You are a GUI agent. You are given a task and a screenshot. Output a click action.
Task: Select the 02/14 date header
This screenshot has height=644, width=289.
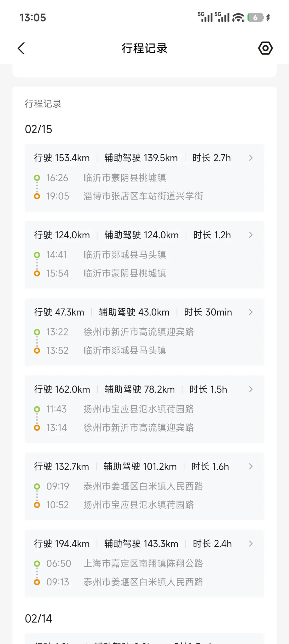[38, 619]
